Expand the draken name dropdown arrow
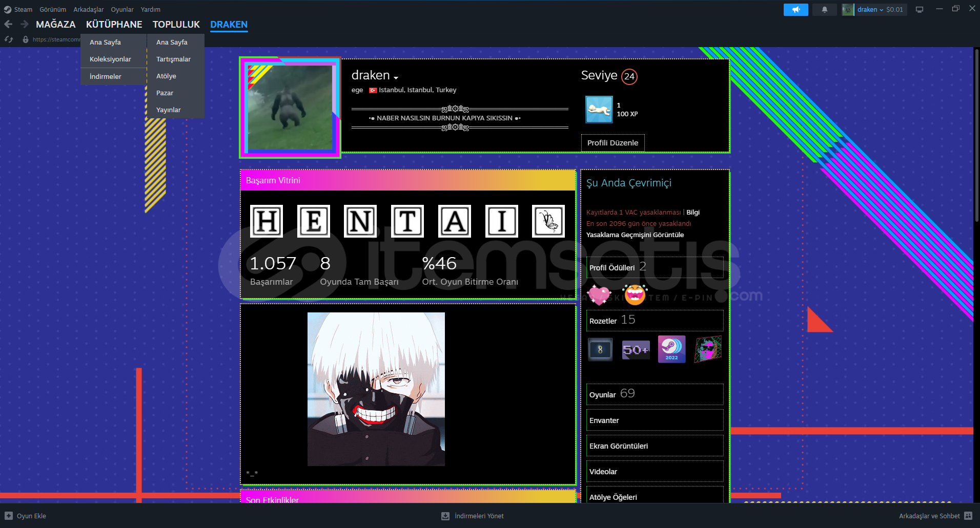Image resolution: width=980 pixels, height=528 pixels. [396, 77]
